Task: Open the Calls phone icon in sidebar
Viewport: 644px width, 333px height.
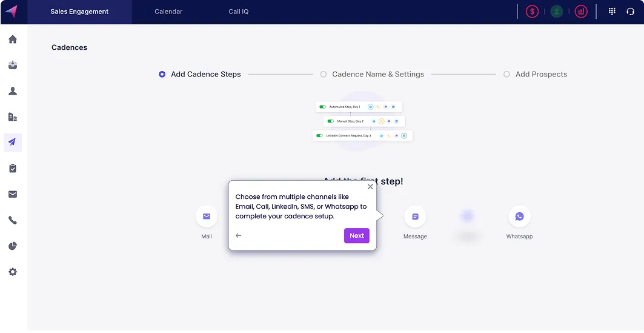Action: (13, 220)
